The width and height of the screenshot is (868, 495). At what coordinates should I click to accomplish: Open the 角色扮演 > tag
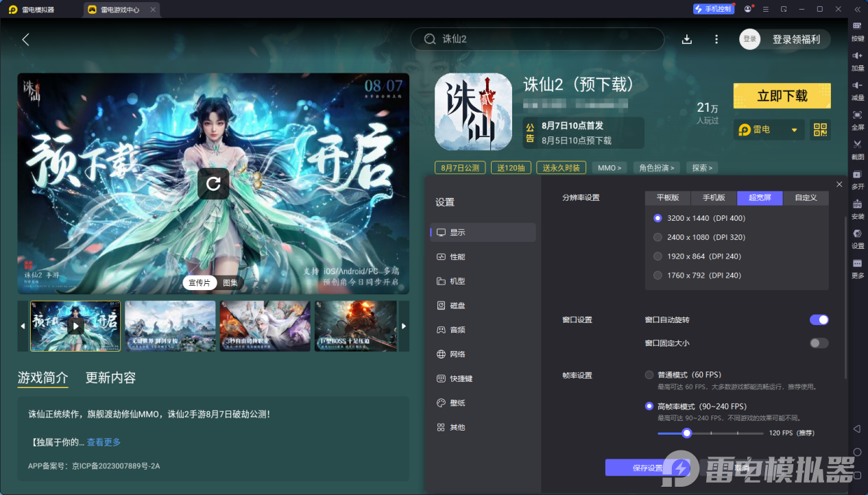[656, 167]
